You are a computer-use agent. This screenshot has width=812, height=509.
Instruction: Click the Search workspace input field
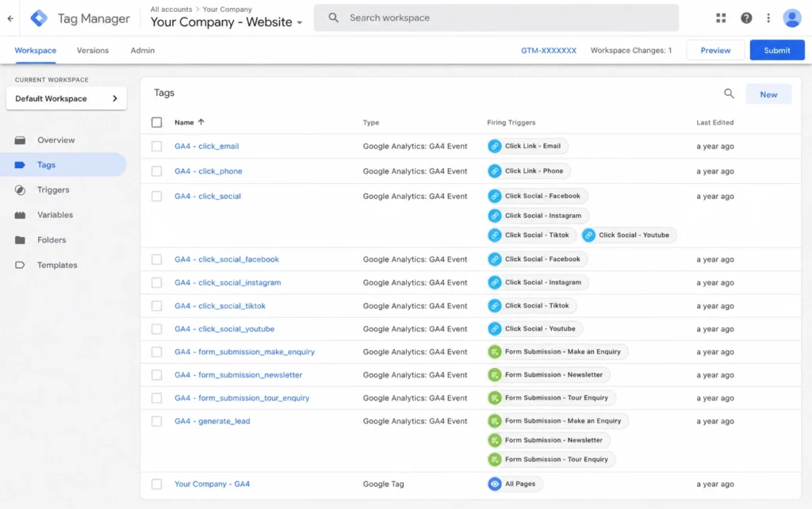click(x=496, y=17)
